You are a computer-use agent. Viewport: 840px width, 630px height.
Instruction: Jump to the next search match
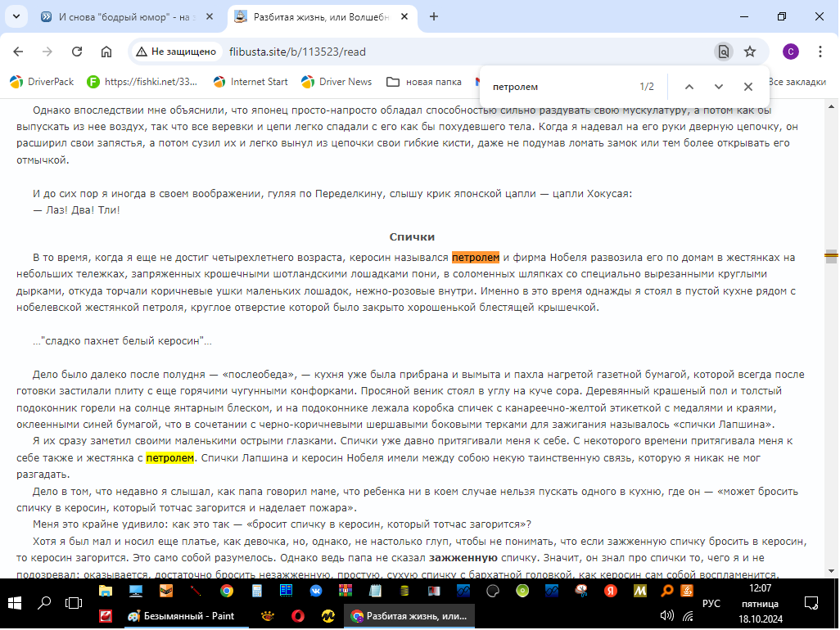click(719, 87)
